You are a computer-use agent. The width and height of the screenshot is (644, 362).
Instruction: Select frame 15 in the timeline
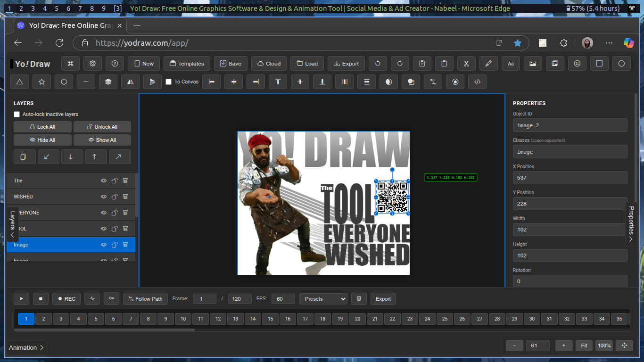pyautogui.click(x=270, y=319)
